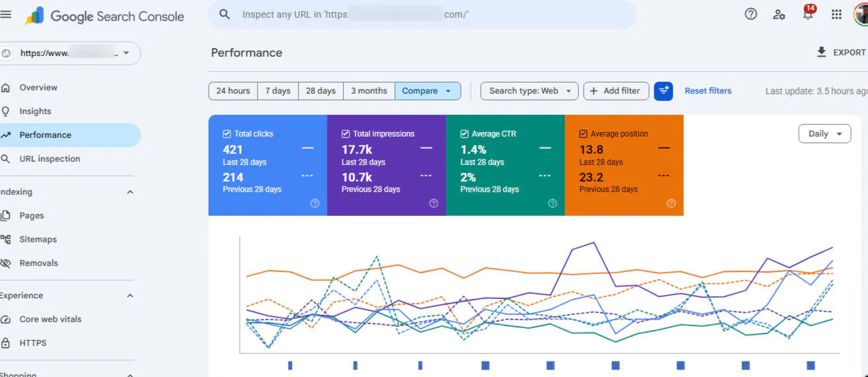Viewport: 868px width, 377px height.
Task: Click the URL inspection magnifier icon
Action: (6, 158)
